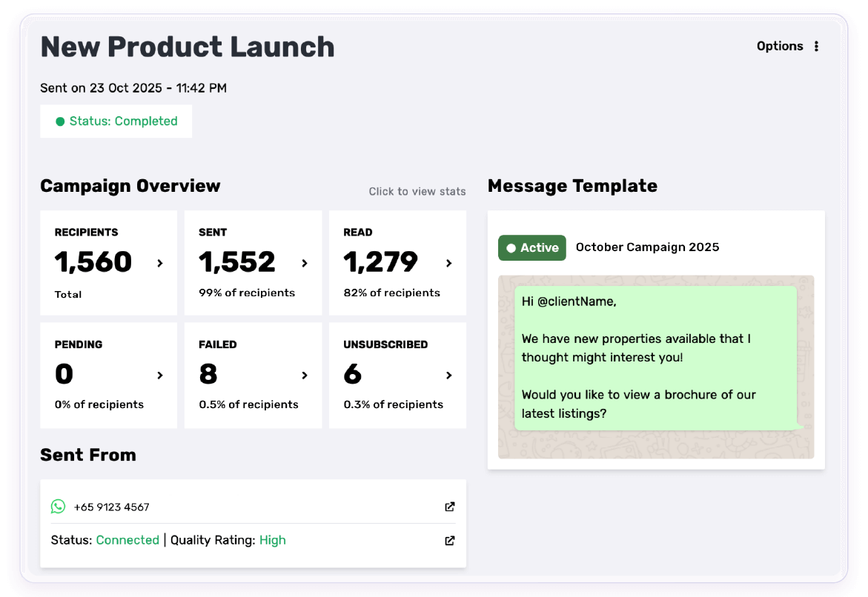Click the Options label at top right

tap(779, 46)
